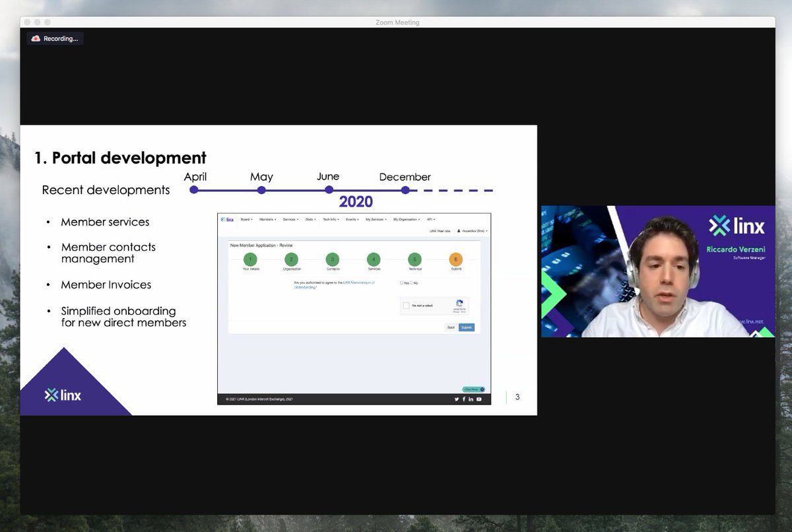Click the linx logo in speaker video
Image resolution: width=792 pixels, height=532 pixels.
coord(737,226)
